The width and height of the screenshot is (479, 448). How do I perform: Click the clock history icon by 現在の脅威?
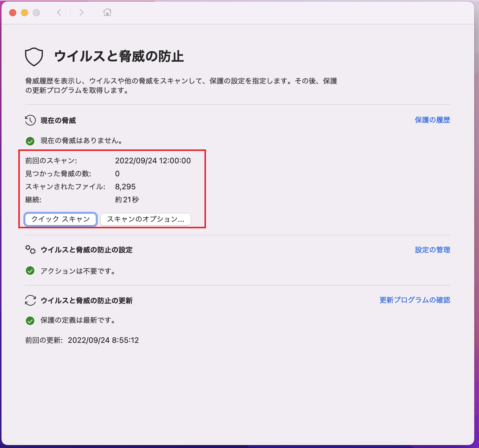click(30, 120)
